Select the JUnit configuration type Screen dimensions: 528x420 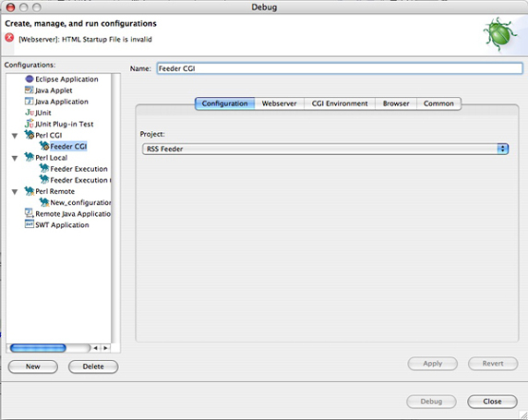pyautogui.click(x=43, y=113)
